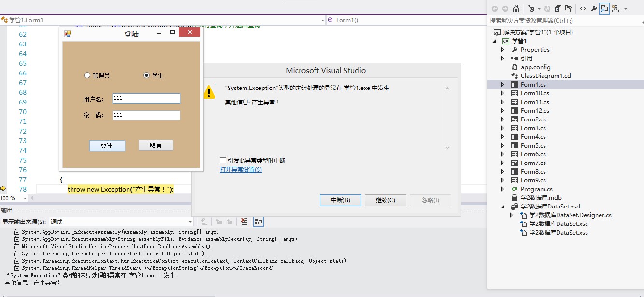Open the Pending Changes Filter clock icon

[x=532, y=9]
